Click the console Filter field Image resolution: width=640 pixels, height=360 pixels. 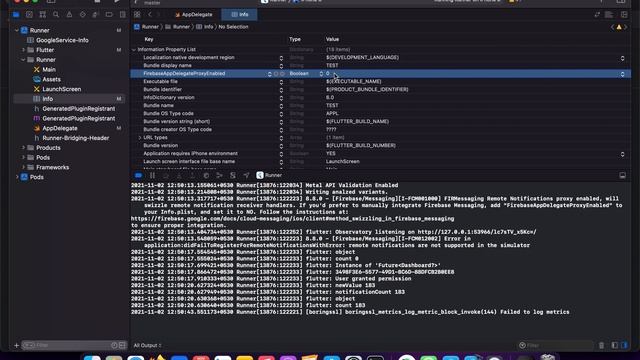point(557,345)
